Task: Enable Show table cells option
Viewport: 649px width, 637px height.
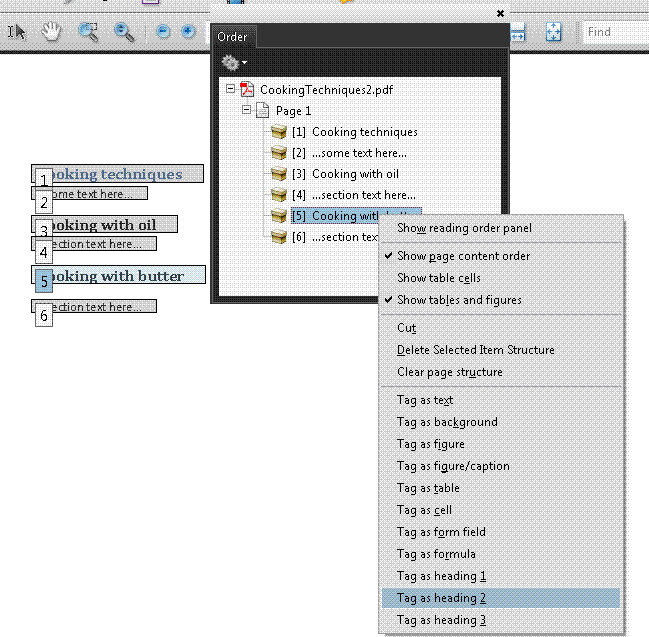Action: point(438,278)
